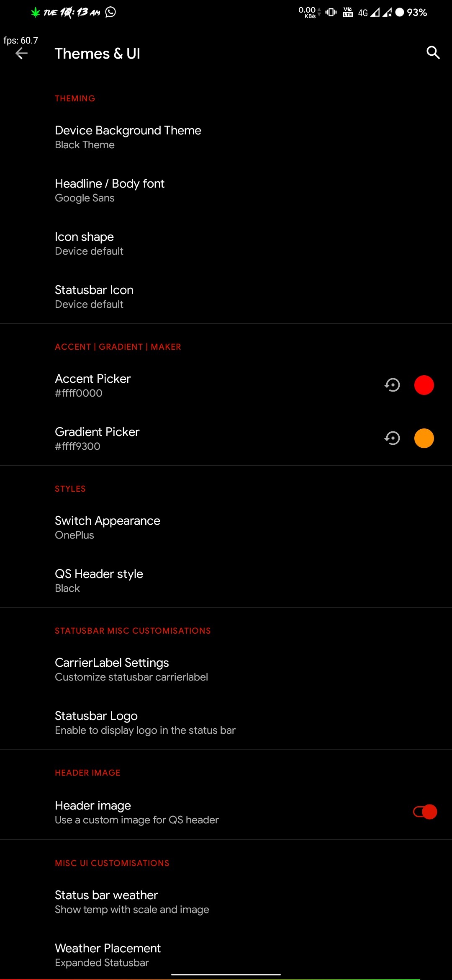The height and width of the screenshot is (980, 452).
Task: Tap the vibrate mode status icon
Action: coord(331,12)
